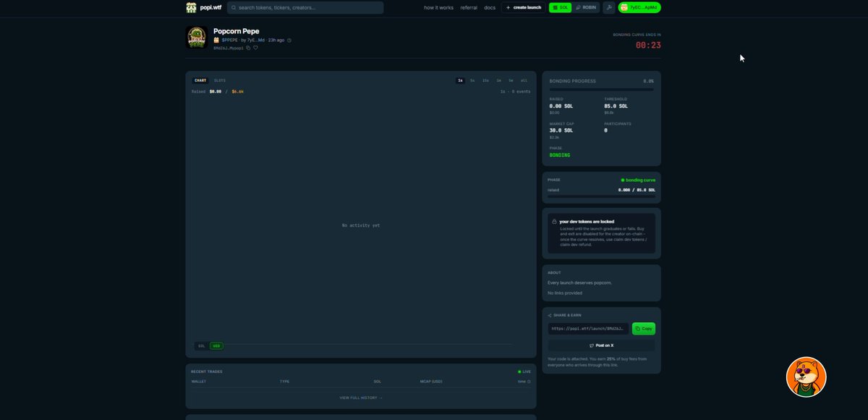The image size is (868, 420).
Task: Show the all-time chart range
Action: [x=524, y=80]
